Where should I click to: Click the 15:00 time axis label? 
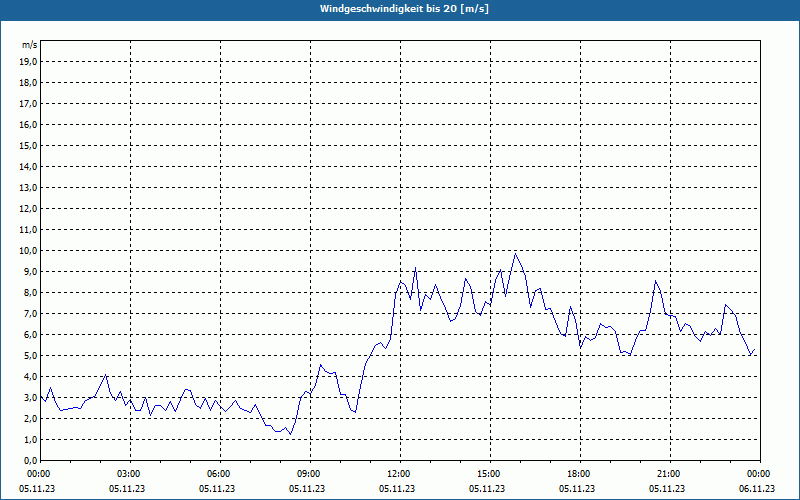pyautogui.click(x=490, y=474)
